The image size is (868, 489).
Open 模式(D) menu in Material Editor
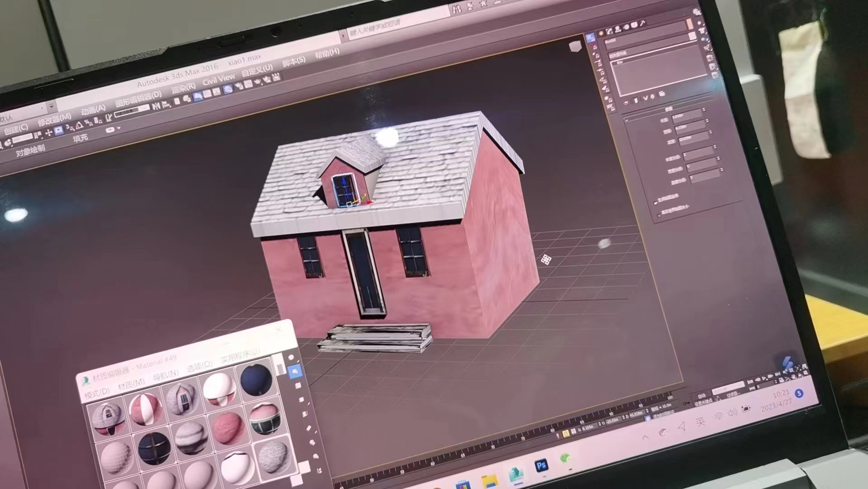pos(97,392)
